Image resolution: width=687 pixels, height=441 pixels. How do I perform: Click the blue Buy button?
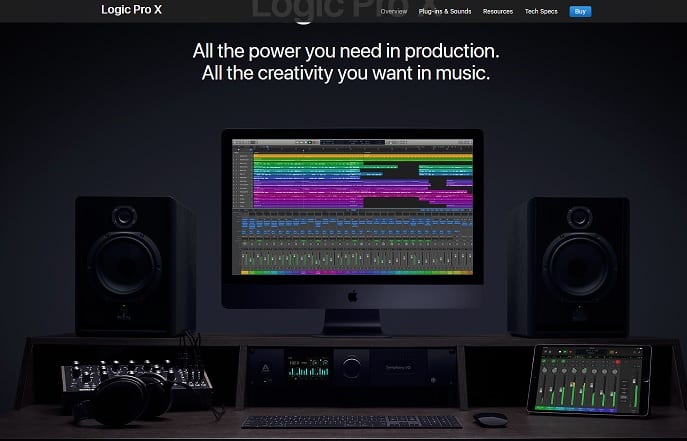[580, 11]
